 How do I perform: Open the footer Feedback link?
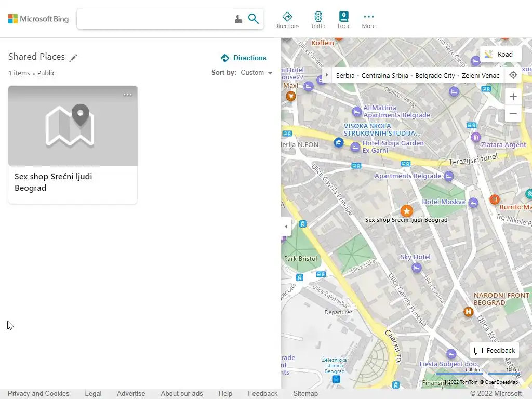262,394
